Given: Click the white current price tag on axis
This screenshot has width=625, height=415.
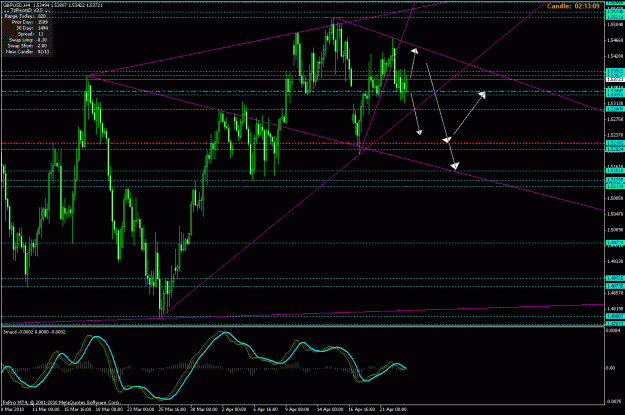Looking at the screenshot, I should click(614, 80).
